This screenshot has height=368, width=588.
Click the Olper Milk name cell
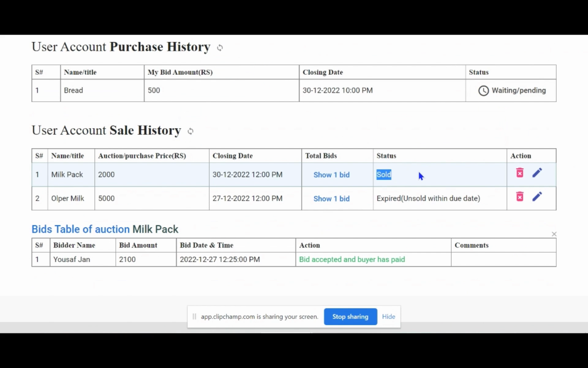[68, 198]
